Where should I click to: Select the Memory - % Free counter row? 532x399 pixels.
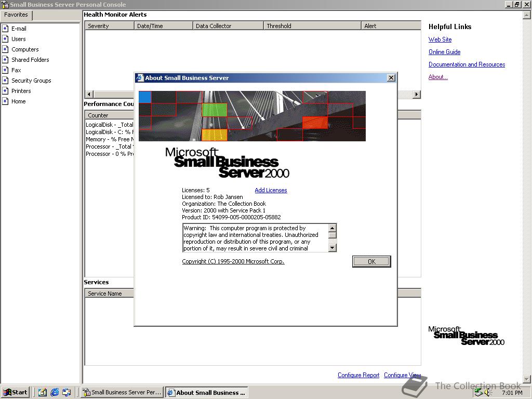tap(110, 139)
